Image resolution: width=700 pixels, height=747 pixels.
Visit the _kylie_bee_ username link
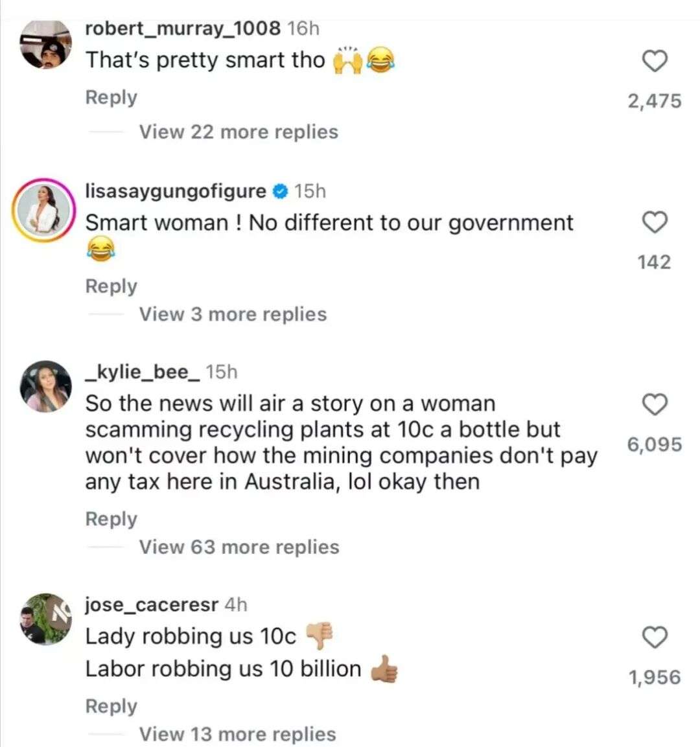(143, 372)
